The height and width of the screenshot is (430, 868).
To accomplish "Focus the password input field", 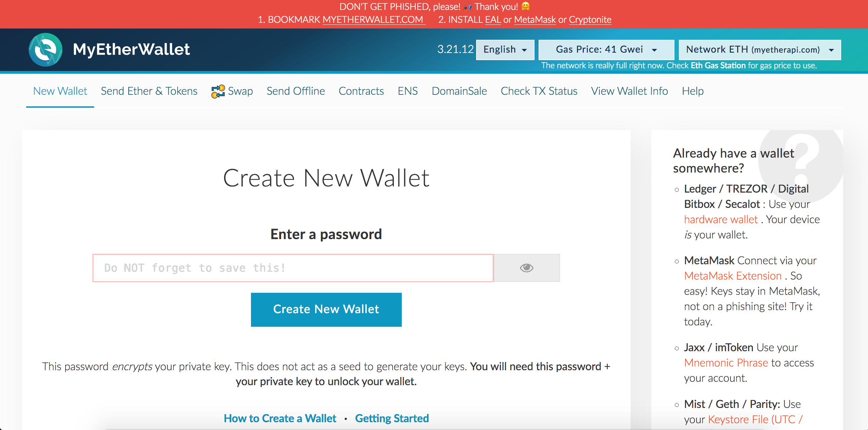I will pos(293,268).
